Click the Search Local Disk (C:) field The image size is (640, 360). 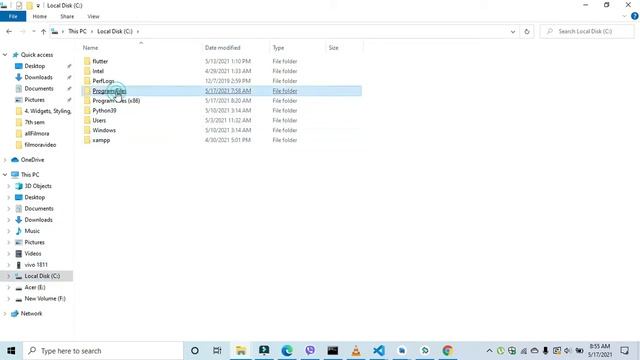pyautogui.click(x=587, y=31)
